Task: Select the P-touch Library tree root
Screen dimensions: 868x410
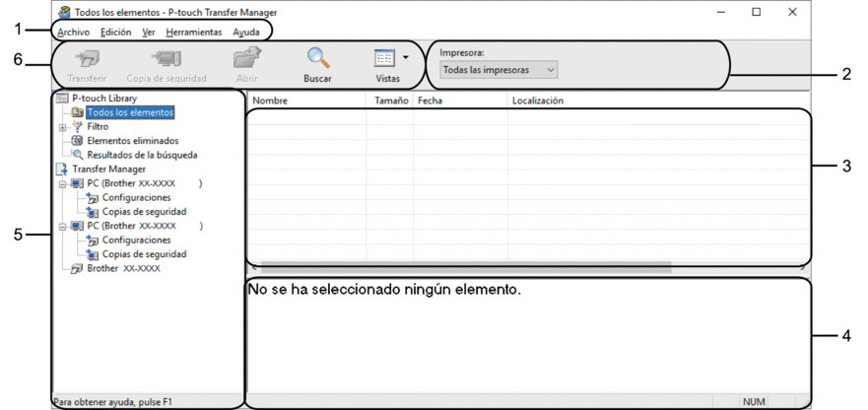Action: (x=104, y=99)
